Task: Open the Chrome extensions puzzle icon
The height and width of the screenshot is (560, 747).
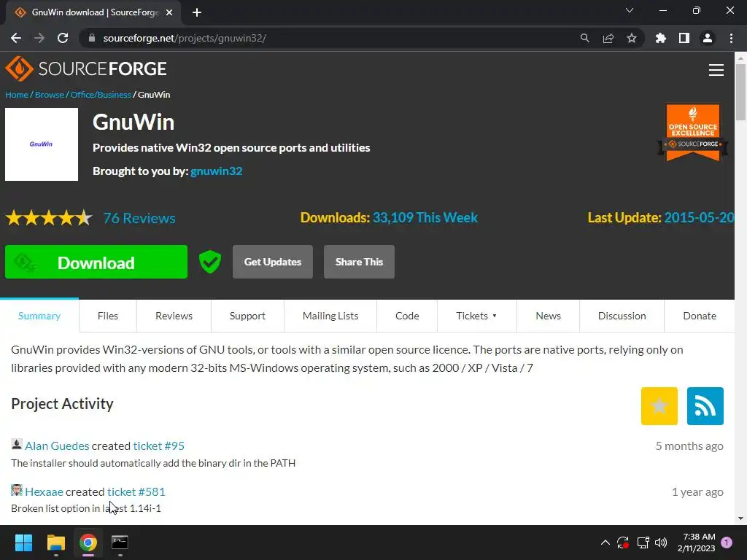Action: click(x=660, y=38)
